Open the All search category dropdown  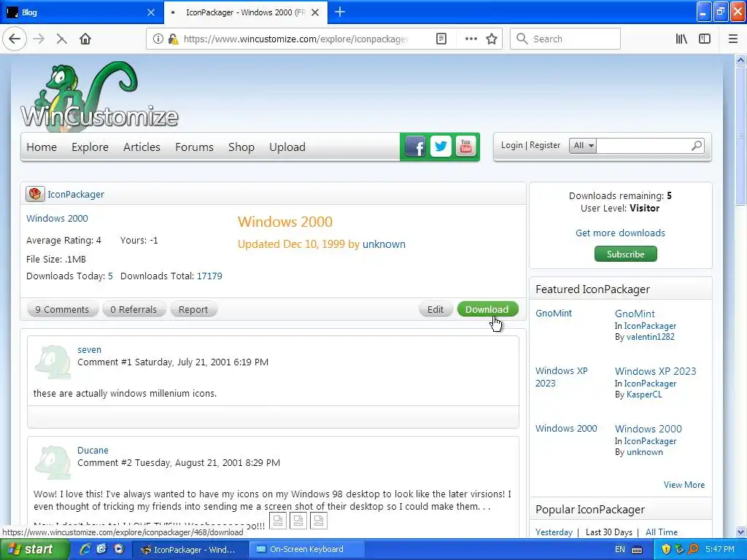(583, 145)
